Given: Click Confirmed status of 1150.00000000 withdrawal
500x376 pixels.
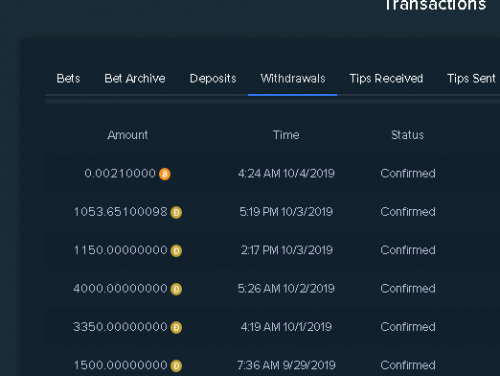Looking at the screenshot, I should [408, 250].
